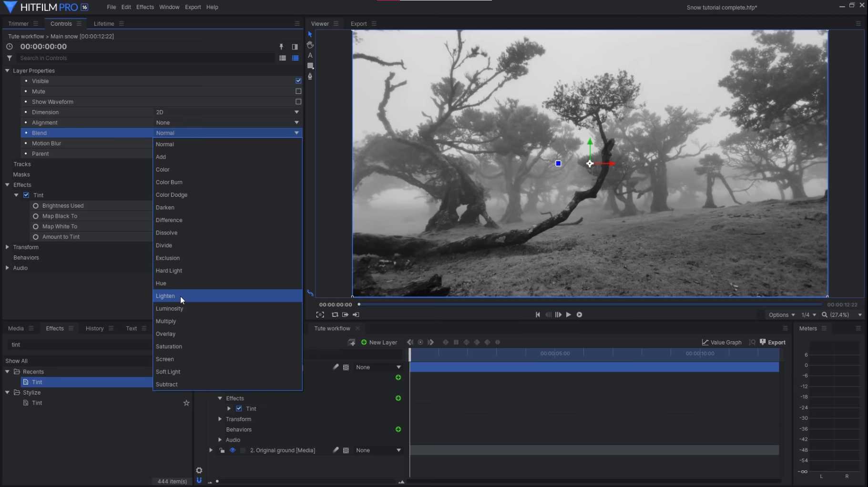The height and width of the screenshot is (487, 868).
Task: Select the Hand pan tool in Viewer
Action: click(x=310, y=45)
